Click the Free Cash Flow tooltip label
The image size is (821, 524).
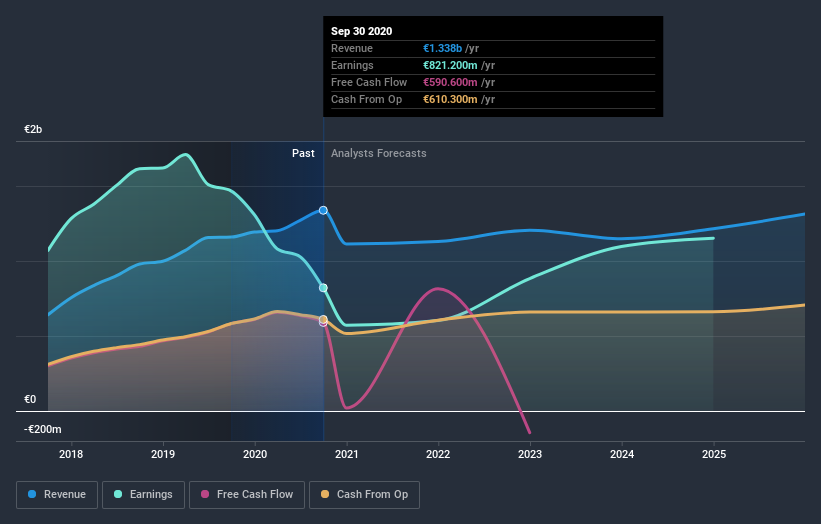point(369,82)
